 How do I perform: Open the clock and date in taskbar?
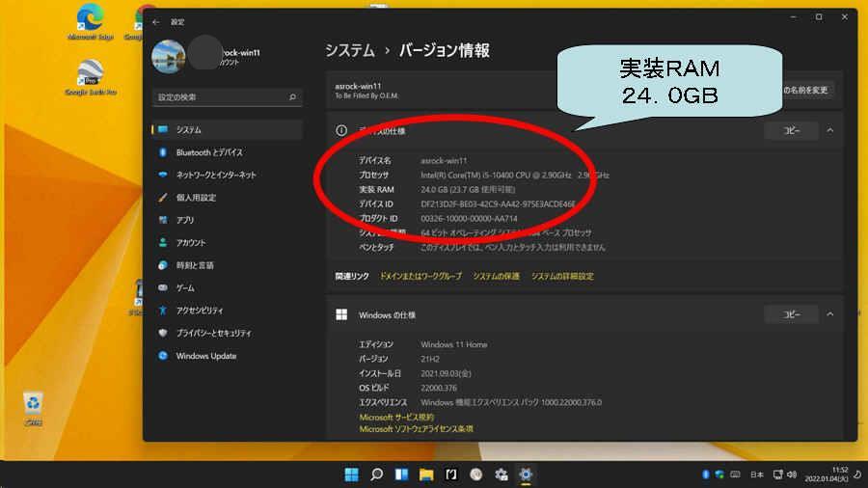[x=827, y=474]
